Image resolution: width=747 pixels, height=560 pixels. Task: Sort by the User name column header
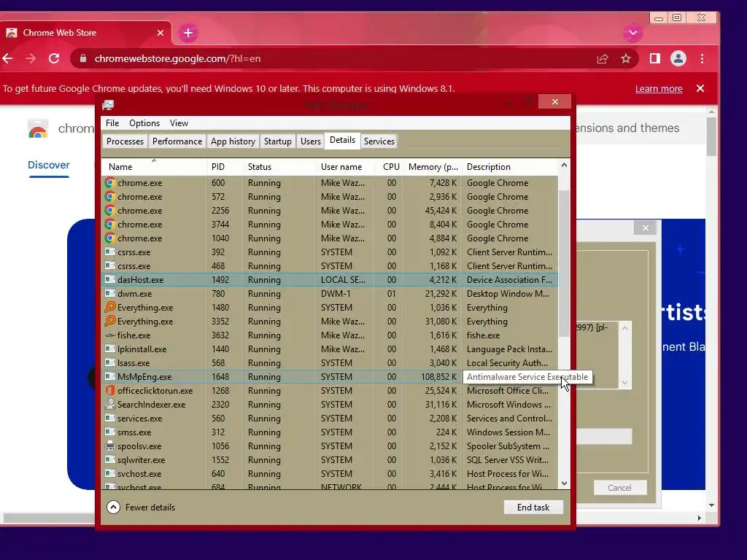pyautogui.click(x=345, y=167)
